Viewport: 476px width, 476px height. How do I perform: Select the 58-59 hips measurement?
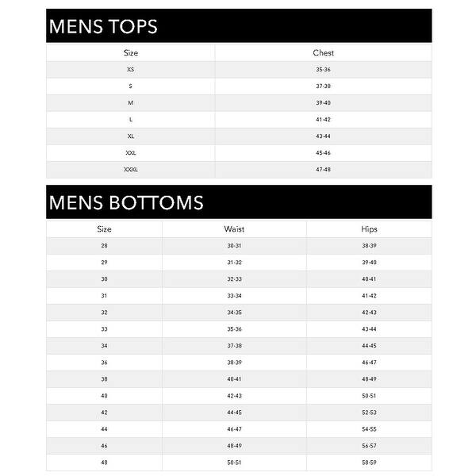[x=369, y=463]
